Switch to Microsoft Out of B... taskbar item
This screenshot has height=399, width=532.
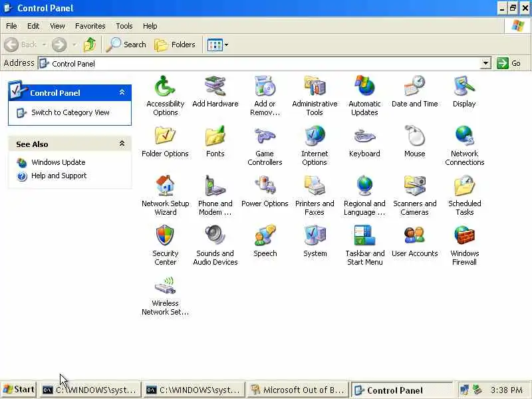tap(298, 390)
